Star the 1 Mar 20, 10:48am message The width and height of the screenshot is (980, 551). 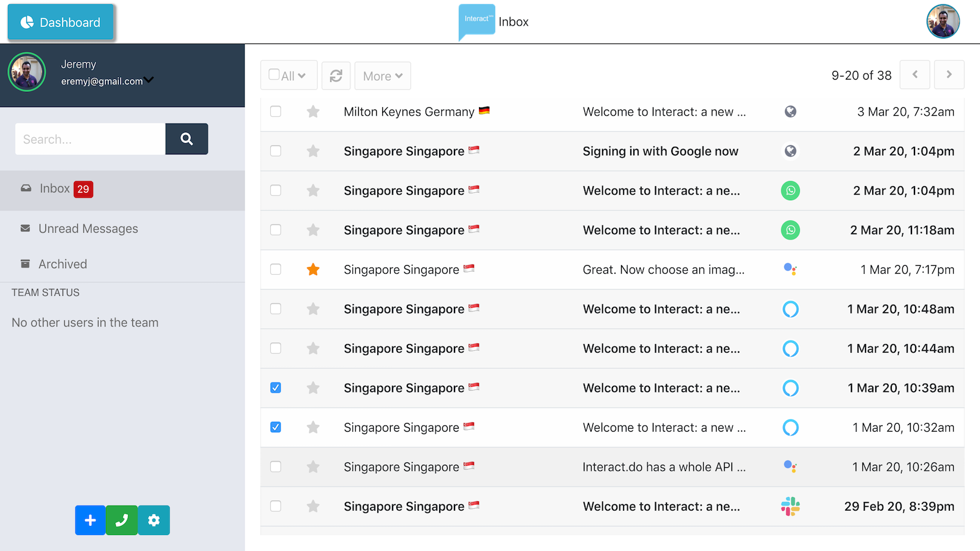click(x=313, y=309)
